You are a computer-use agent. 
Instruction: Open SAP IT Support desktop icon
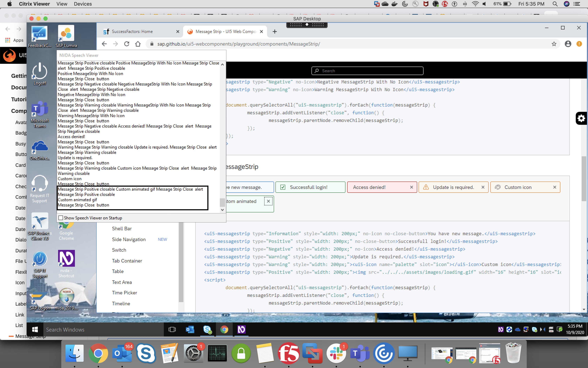40,265
